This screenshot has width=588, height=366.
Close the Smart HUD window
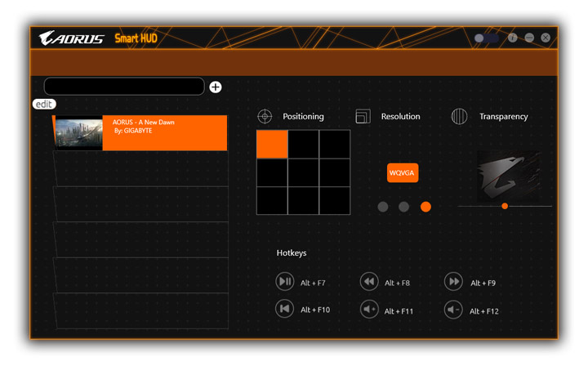[546, 38]
